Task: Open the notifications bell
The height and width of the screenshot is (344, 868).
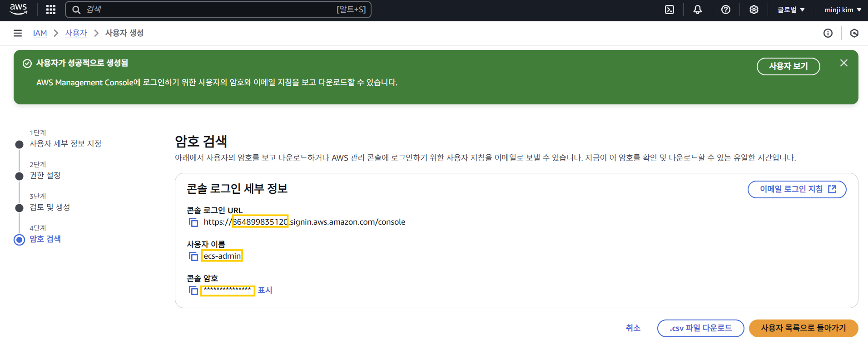Action: pos(698,10)
